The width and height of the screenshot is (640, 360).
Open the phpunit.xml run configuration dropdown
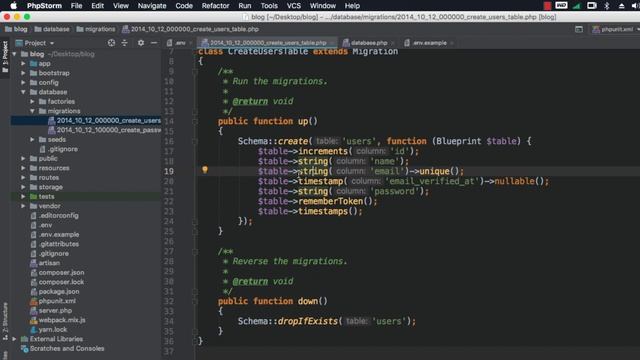[616, 29]
